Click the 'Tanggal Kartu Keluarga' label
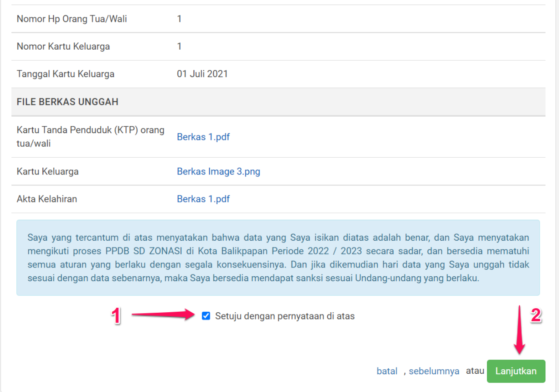559x392 pixels. 65,74
